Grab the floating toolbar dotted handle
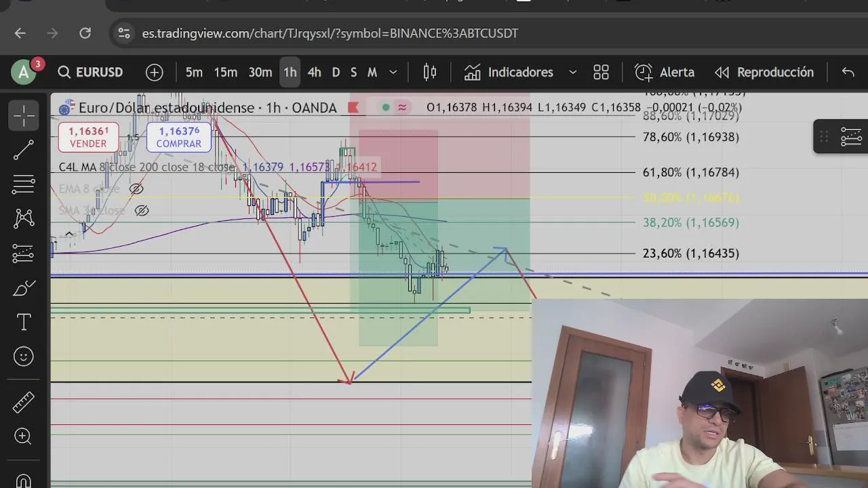This screenshot has height=488, width=868. click(824, 137)
